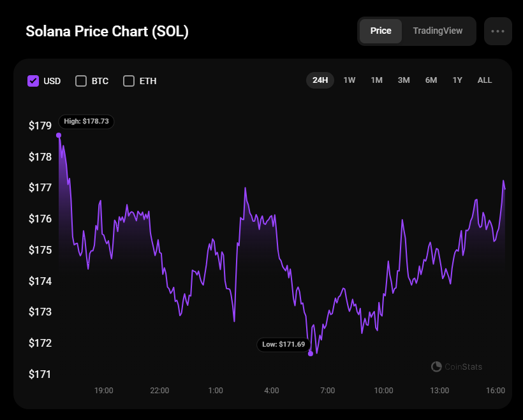Click the purple low point dot
Viewport: 523px width, 420px height.
[x=311, y=353]
